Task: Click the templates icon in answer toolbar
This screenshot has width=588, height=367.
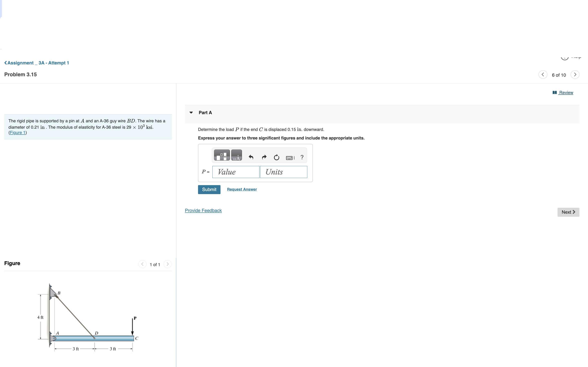Action: pos(222,155)
